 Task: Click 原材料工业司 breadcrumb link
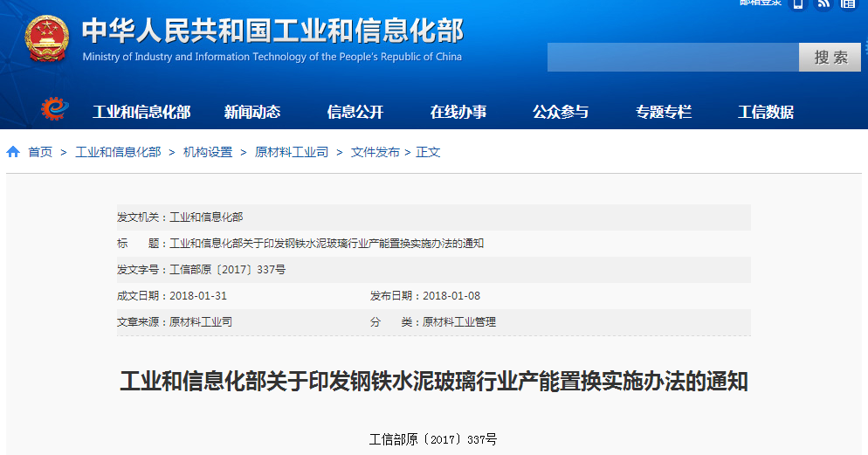291,152
